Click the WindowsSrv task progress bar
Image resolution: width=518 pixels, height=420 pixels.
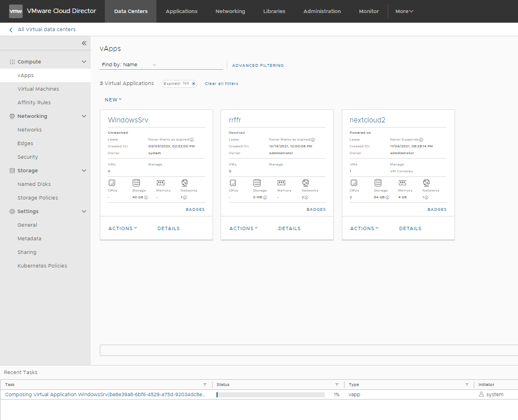(270, 394)
